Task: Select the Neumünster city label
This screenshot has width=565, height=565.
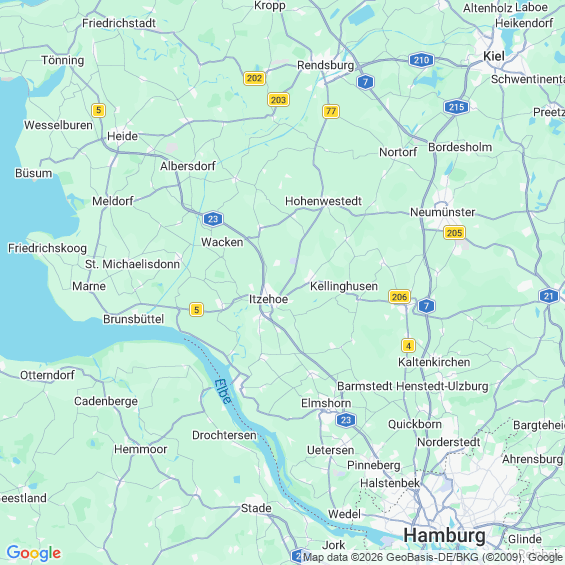Action: (442, 212)
